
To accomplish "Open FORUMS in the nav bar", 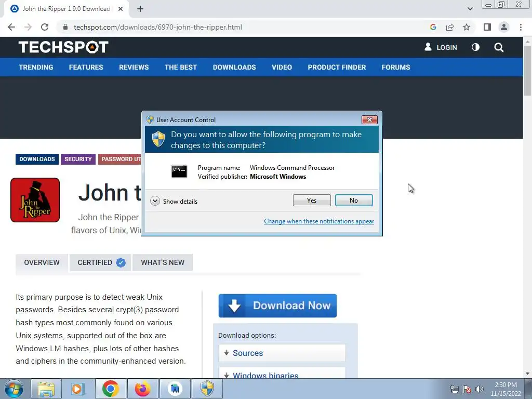I will click(x=395, y=67).
